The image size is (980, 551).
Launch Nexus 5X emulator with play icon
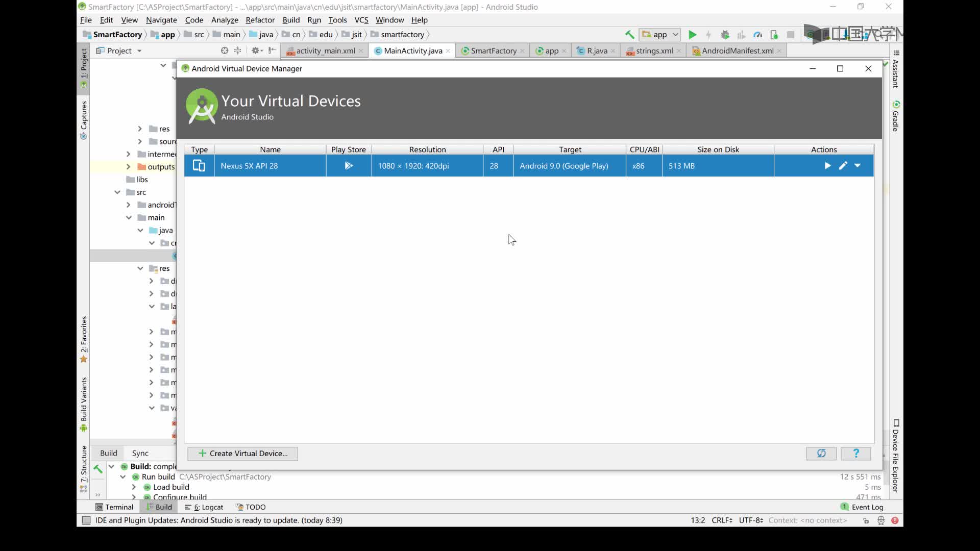coord(827,166)
